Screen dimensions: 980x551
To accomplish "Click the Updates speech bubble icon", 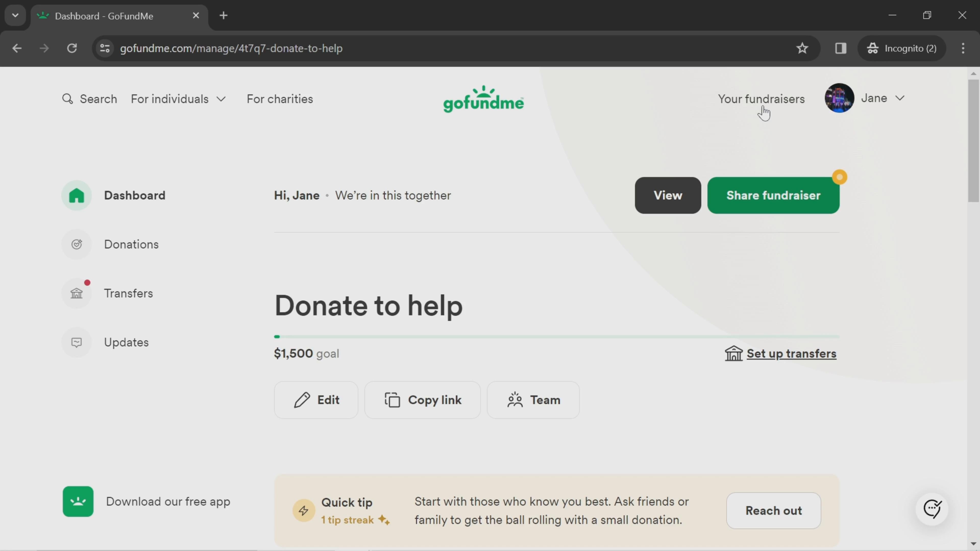I will (x=77, y=342).
